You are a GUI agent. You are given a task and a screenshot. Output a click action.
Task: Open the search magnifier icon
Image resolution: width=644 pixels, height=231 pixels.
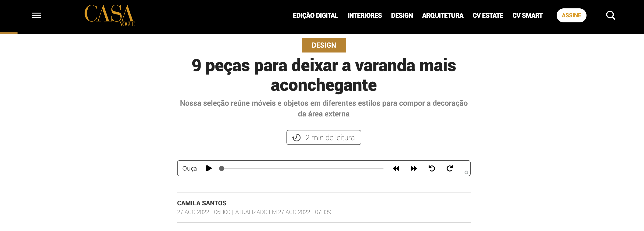point(611,15)
